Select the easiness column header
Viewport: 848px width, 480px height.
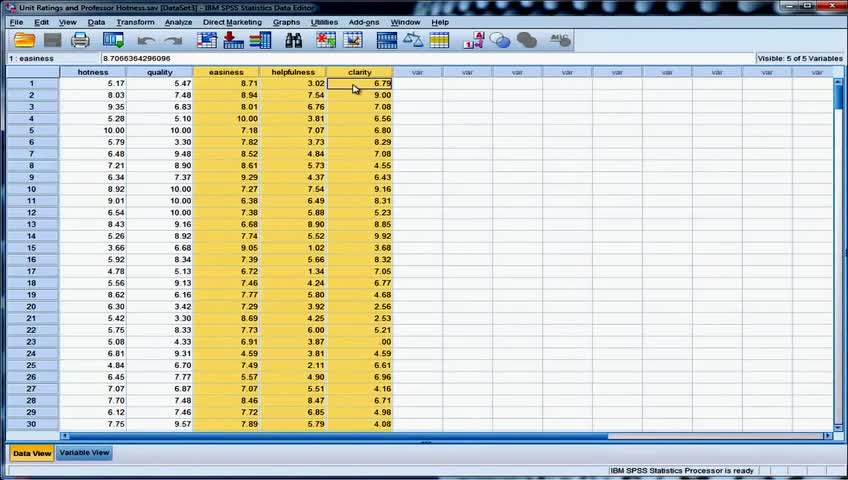[x=226, y=72]
